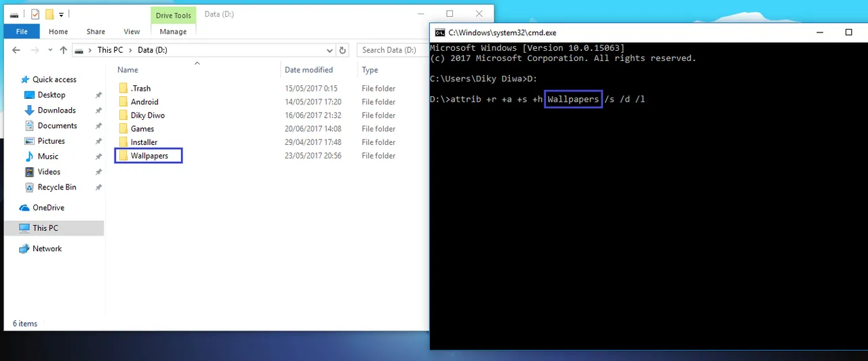The image size is (868, 361).
Task: Open the Customize Quick Access Toolbar dropdown
Action: 62,14
